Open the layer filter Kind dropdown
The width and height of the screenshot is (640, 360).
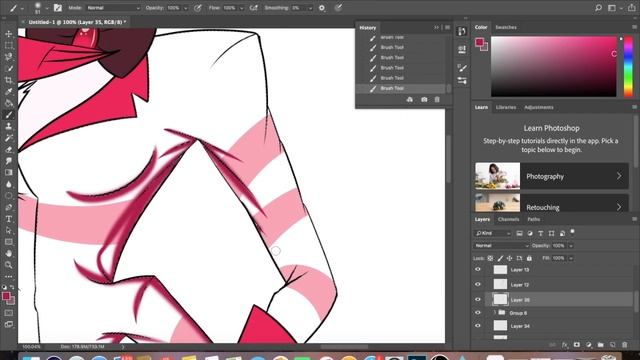(x=493, y=233)
